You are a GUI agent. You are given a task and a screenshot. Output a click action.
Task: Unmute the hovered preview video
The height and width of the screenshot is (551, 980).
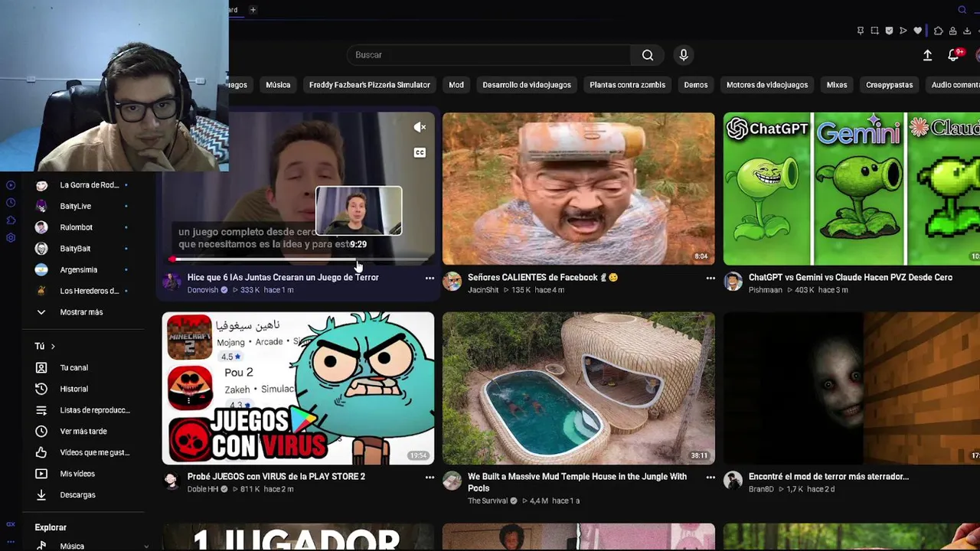420,128
